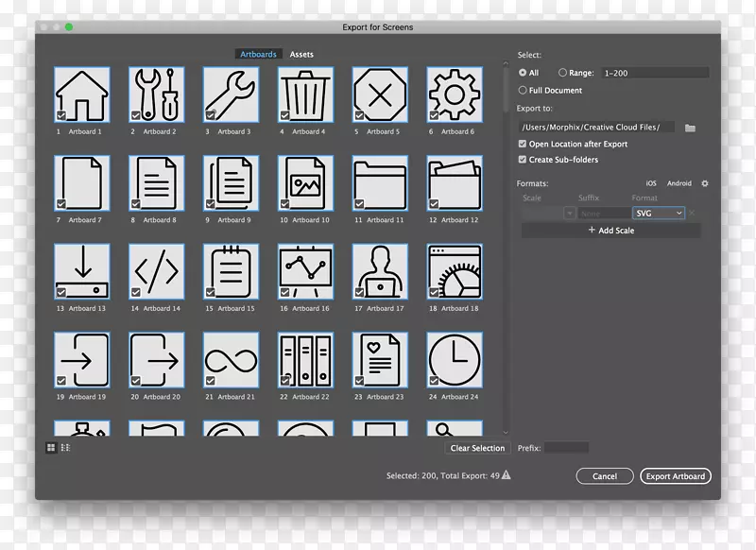The height and width of the screenshot is (550, 756).
Task: Switch to the Assets tab
Action: 301,55
